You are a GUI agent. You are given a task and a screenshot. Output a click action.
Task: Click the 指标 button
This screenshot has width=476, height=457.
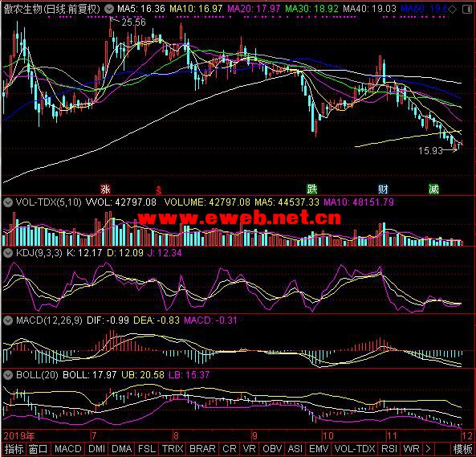[x=14, y=449]
